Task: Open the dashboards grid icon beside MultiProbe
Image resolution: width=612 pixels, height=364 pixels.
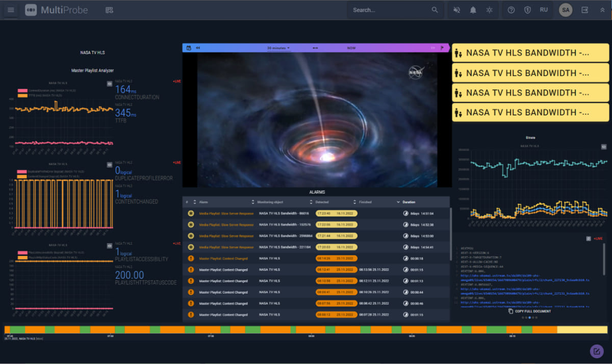Action: pyautogui.click(x=109, y=10)
